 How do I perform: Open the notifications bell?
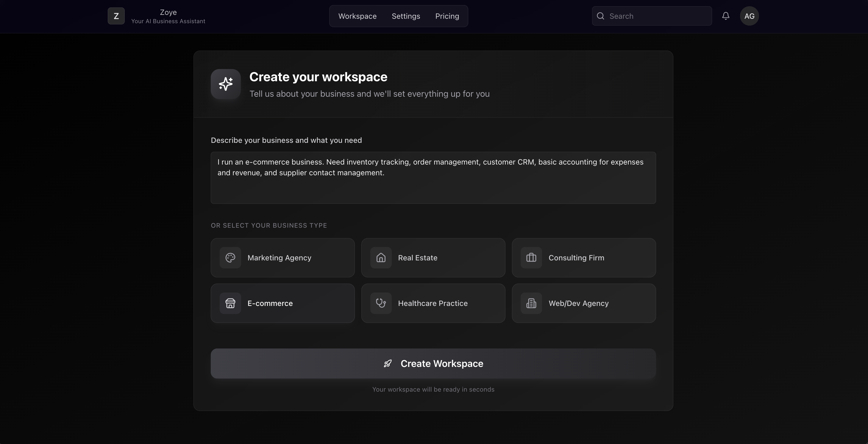tap(726, 16)
